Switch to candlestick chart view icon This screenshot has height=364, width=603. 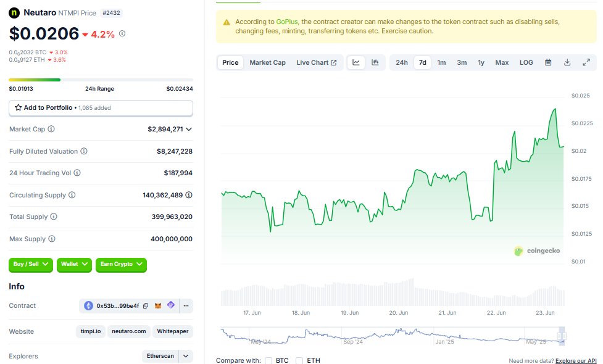375,62
